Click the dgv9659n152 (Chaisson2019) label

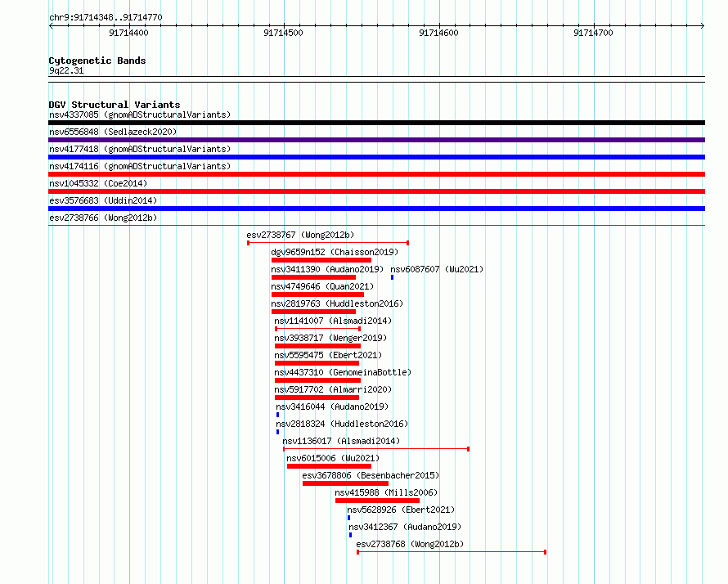[335, 252]
